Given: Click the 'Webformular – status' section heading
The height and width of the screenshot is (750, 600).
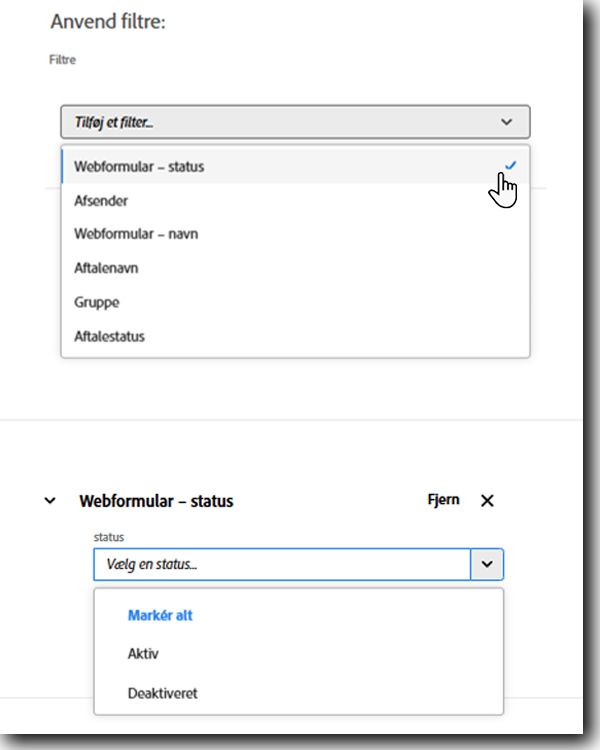Looking at the screenshot, I should coord(156,501).
